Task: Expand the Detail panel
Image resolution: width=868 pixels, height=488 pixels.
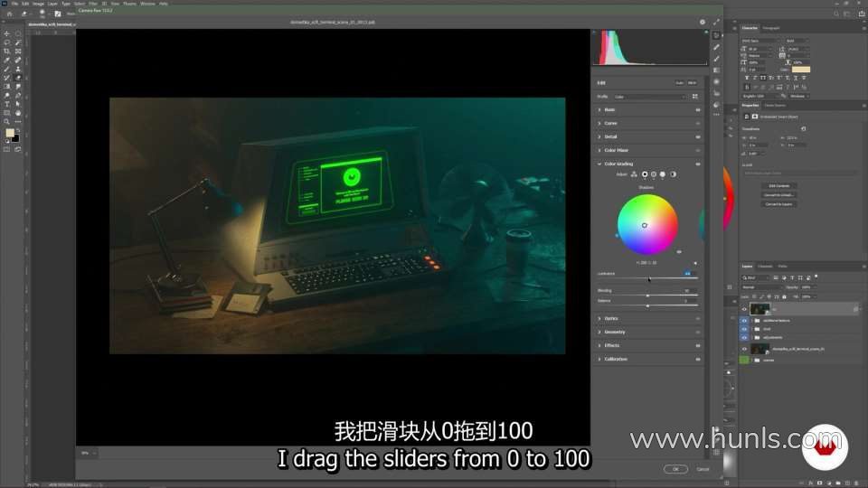Action: (x=599, y=136)
